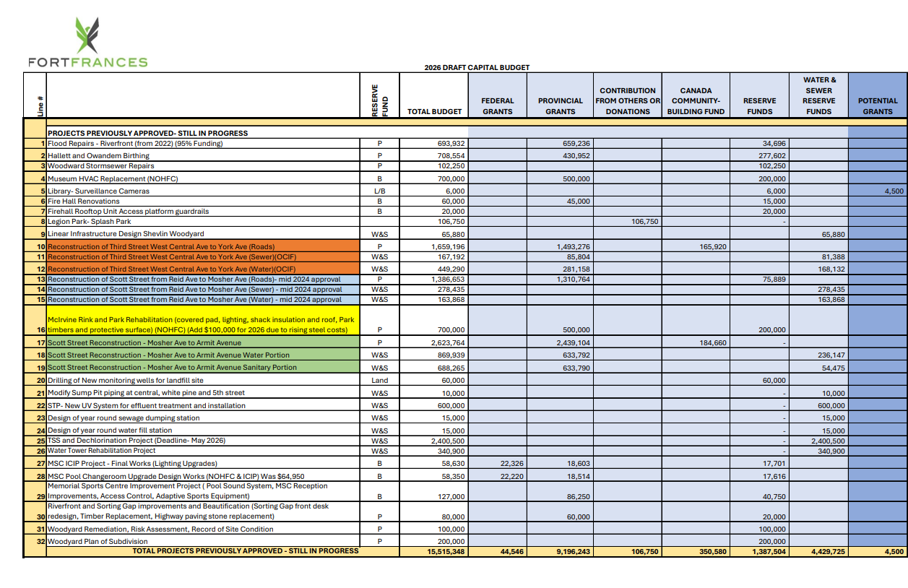Click the Projects Previously Approved section heading
Image resolution: width=908 pixels, height=588 pixels.
point(147,133)
